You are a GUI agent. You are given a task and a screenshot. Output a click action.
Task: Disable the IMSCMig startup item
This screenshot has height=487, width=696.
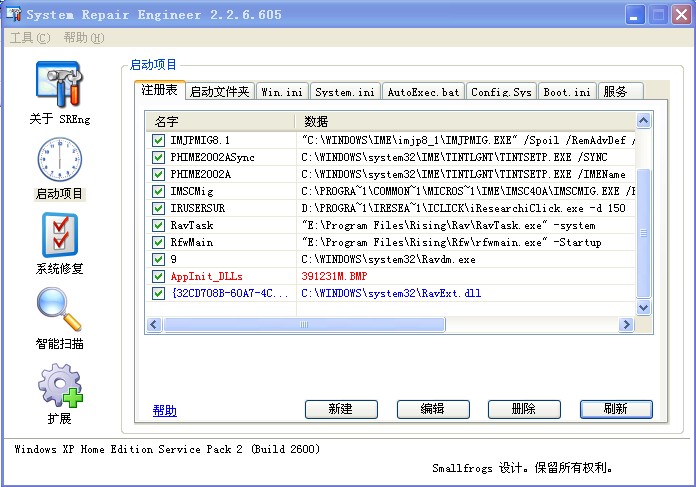(x=158, y=191)
